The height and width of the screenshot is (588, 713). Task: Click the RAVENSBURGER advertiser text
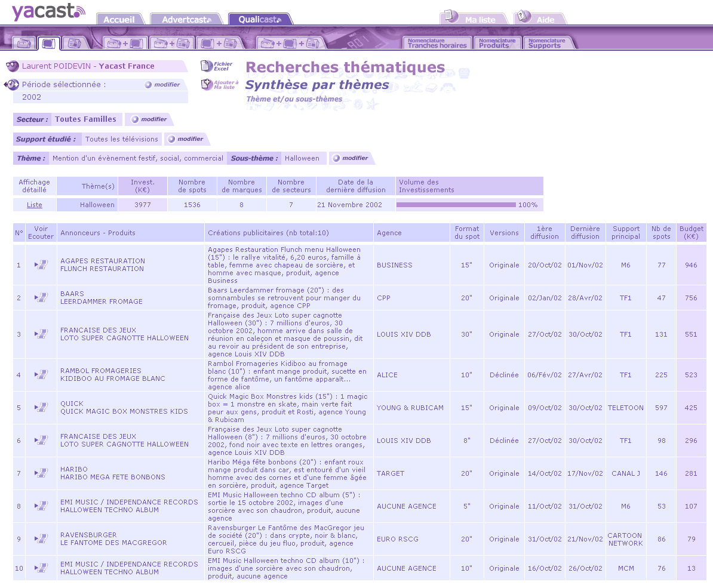(88, 535)
